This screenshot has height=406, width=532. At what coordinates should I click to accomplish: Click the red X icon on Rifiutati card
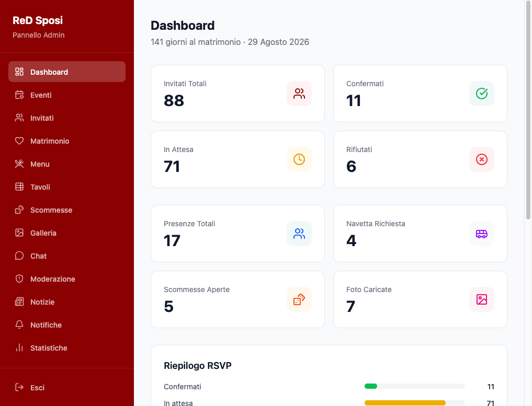click(481, 159)
